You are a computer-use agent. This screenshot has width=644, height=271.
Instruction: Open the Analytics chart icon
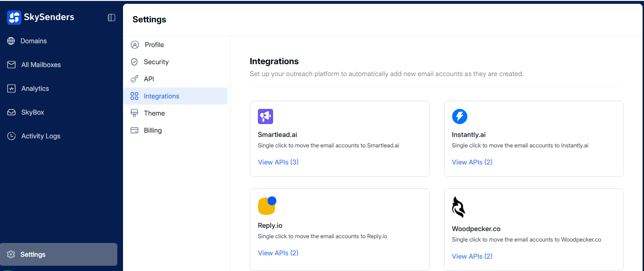click(11, 88)
